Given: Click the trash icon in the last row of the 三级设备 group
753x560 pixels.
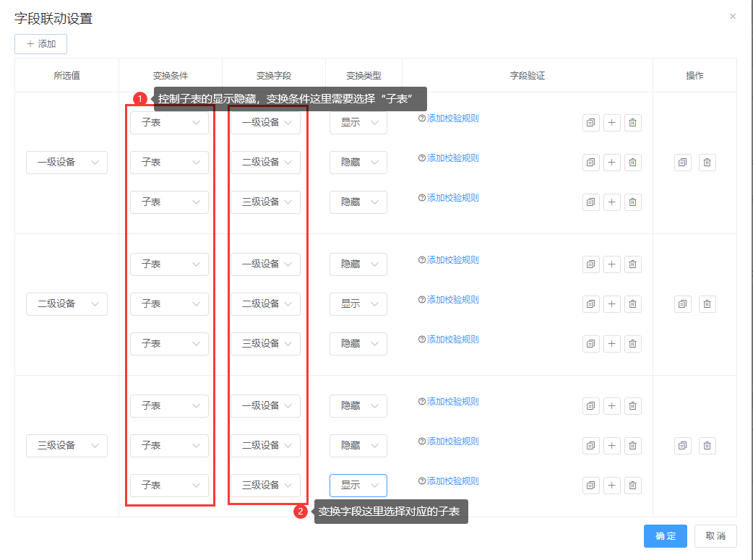Looking at the screenshot, I should click(x=633, y=486).
